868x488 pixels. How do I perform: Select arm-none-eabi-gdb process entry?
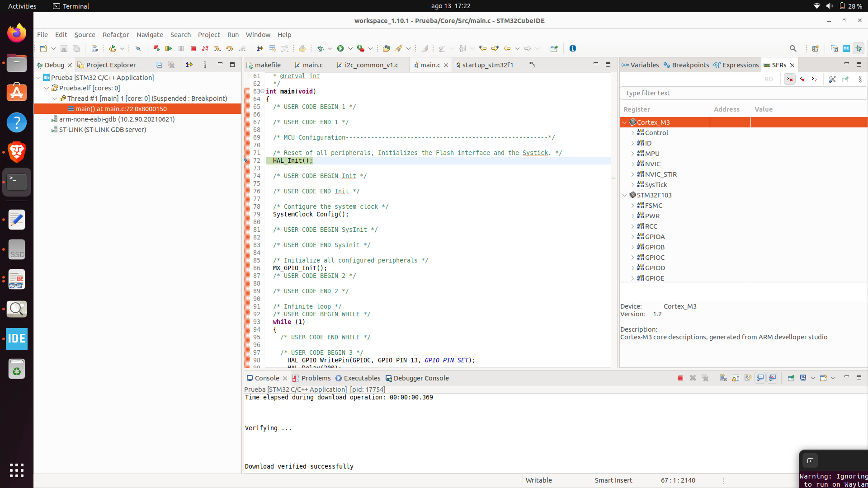pos(117,119)
